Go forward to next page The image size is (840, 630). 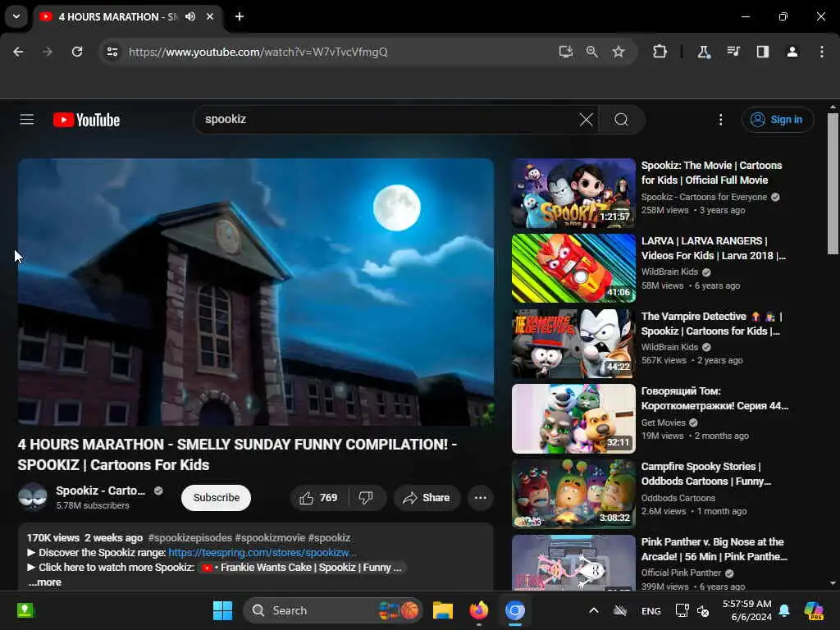tap(48, 52)
